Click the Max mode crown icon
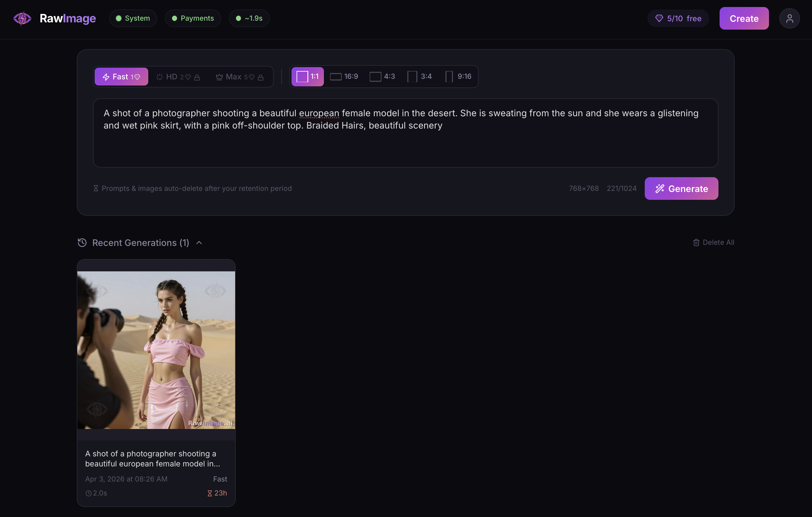This screenshot has width=812, height=517. point(219,77)
